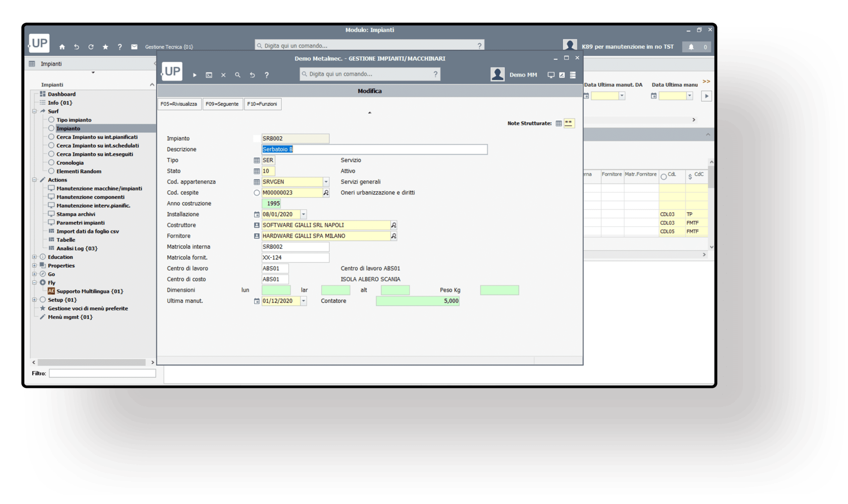848x504 pixels.
Task: Click the notification bell icon
Action: [x=691, y=47]
